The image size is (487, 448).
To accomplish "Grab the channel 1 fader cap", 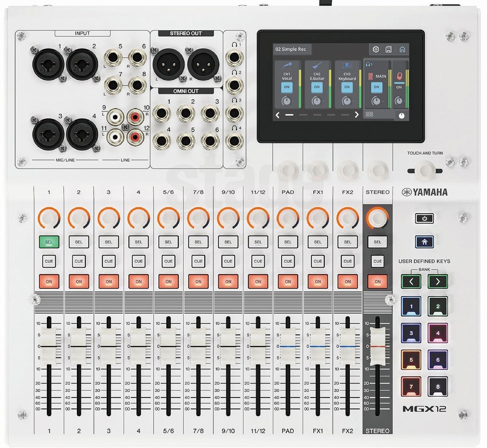I will click(49, 346).
